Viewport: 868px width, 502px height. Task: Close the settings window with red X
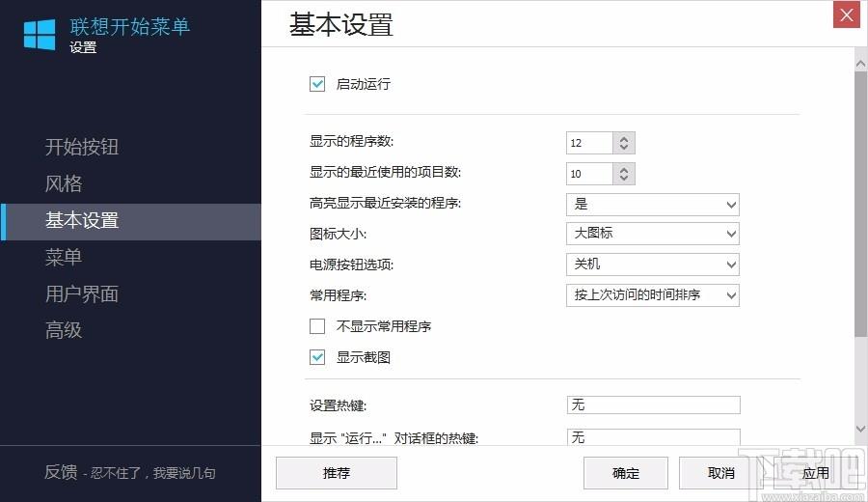(x=847, y=14)
